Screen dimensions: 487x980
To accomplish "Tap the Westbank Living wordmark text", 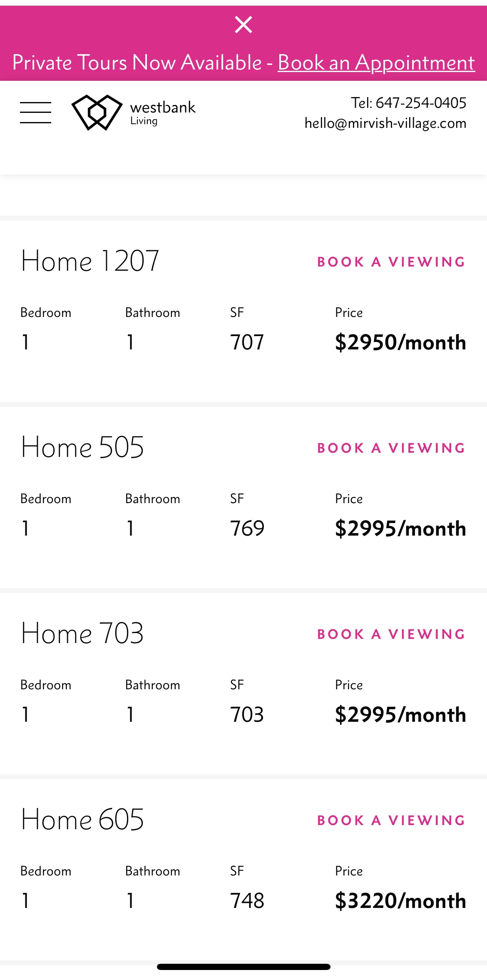I will coord(162,112).
